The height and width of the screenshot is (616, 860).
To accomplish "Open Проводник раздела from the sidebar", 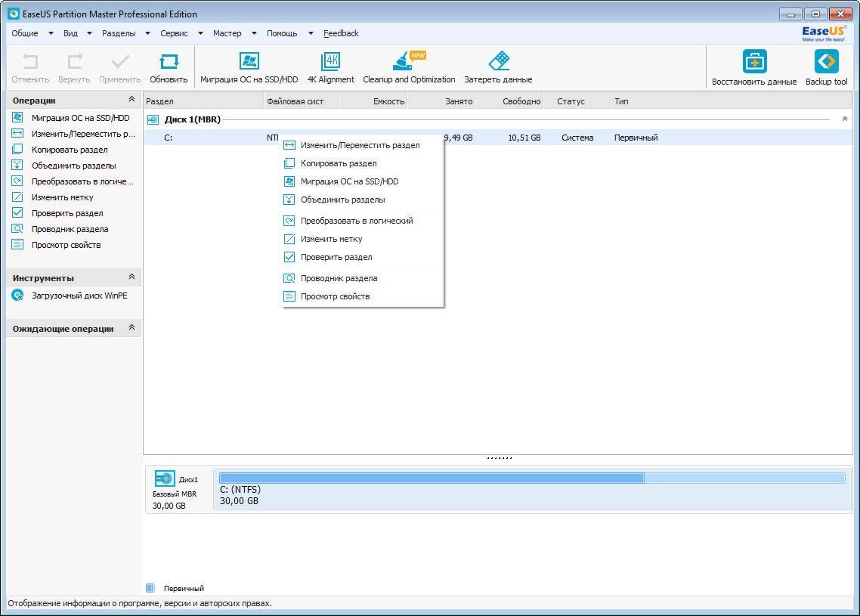I will click(70, 229).
